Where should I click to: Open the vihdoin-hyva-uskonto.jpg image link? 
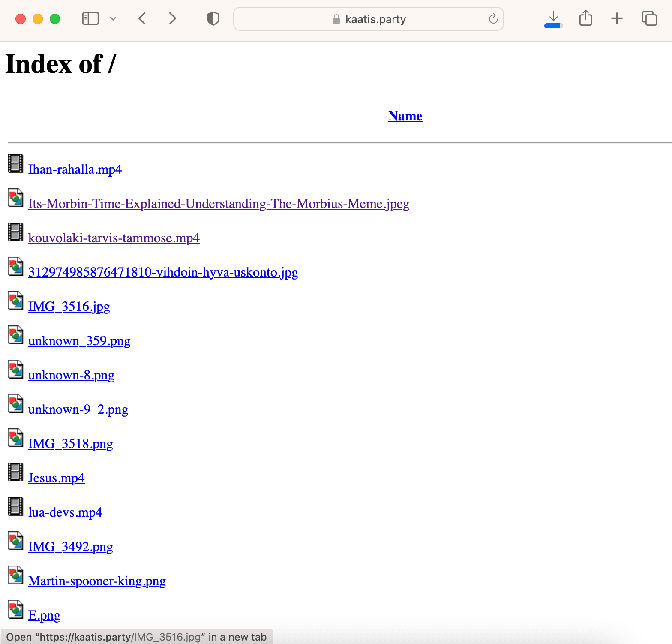coord(163,272)
